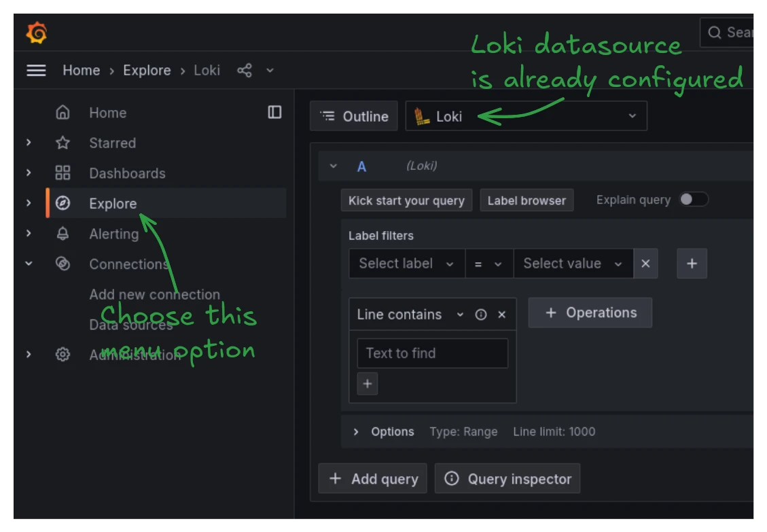Toggle the Explain query switch

[694, 200]
